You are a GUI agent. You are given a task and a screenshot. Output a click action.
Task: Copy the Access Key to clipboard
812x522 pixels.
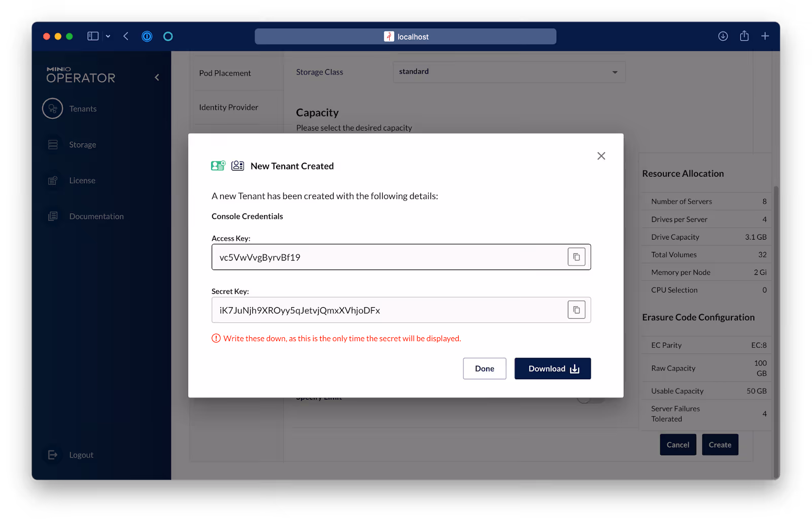576,257
